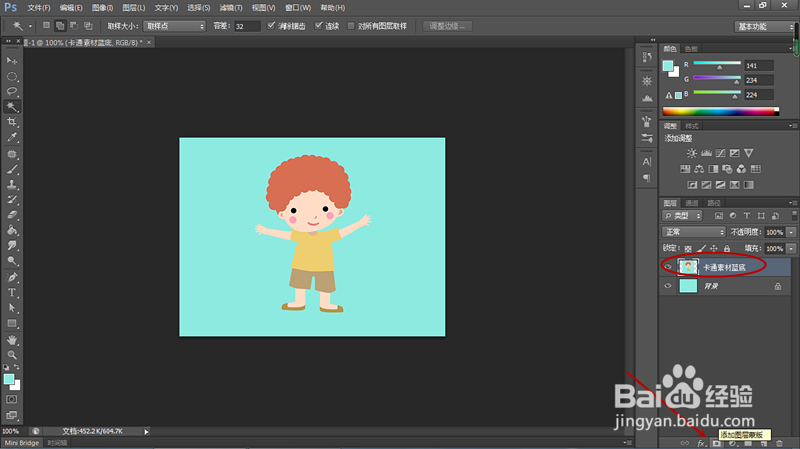Switch to the 色板 tab
This screenshot has height=449, width=800.
[691, 49]
